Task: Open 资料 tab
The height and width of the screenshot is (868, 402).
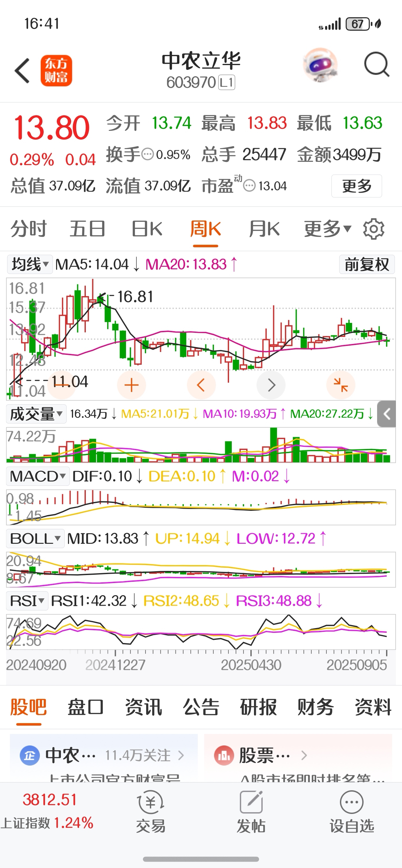Action: click(373, 707)
